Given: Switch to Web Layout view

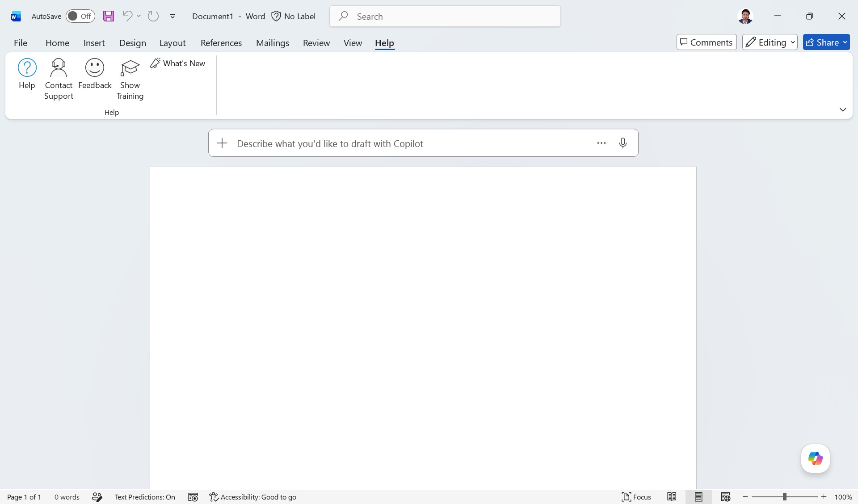Looking at the screenshot, I should point(725,497).
